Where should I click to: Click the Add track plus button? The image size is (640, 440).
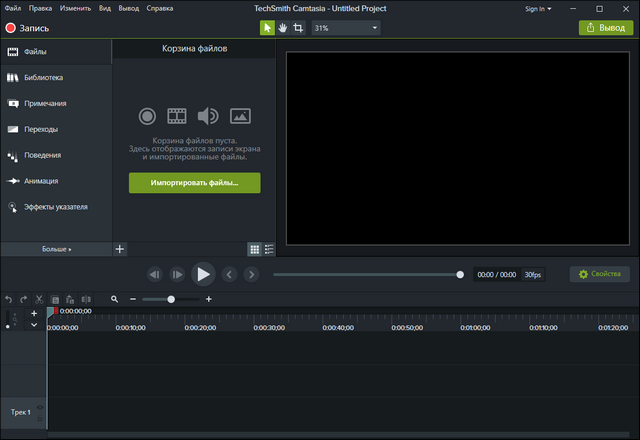tap(34, 313)
